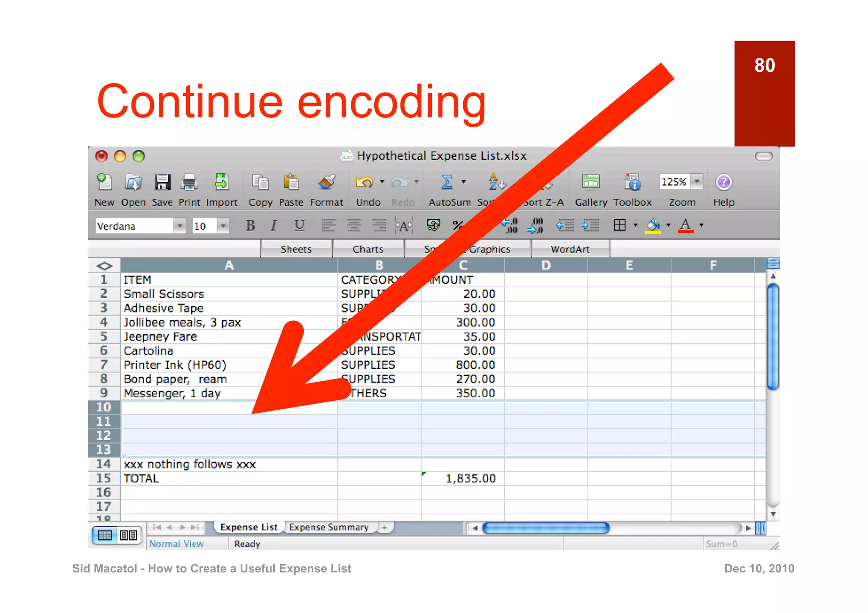Go to the first sheet navigation arrow

coord(157,527)
